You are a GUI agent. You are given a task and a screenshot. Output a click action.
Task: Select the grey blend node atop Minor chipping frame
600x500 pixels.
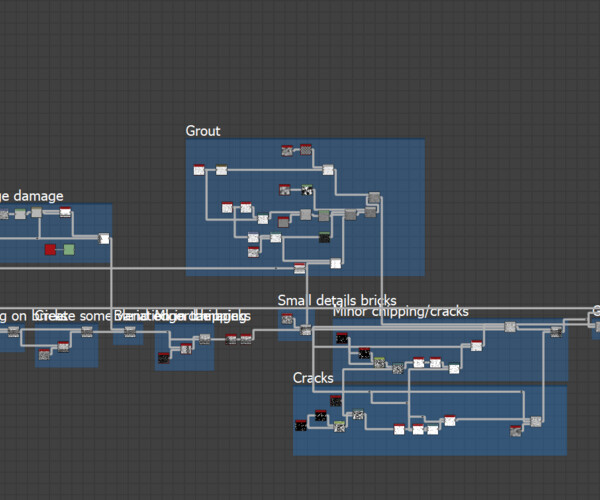click(x=510, y=327)
